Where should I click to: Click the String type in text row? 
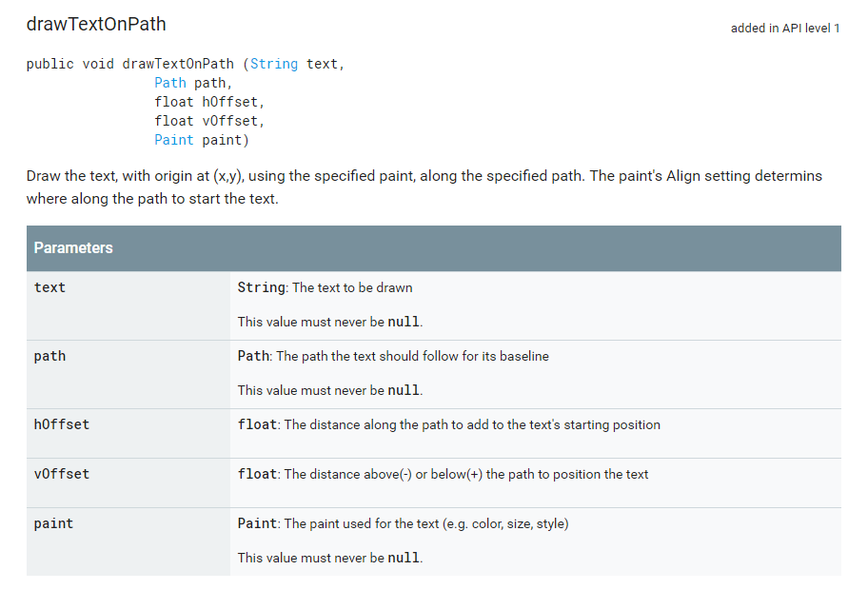click(x=261, y=287)
